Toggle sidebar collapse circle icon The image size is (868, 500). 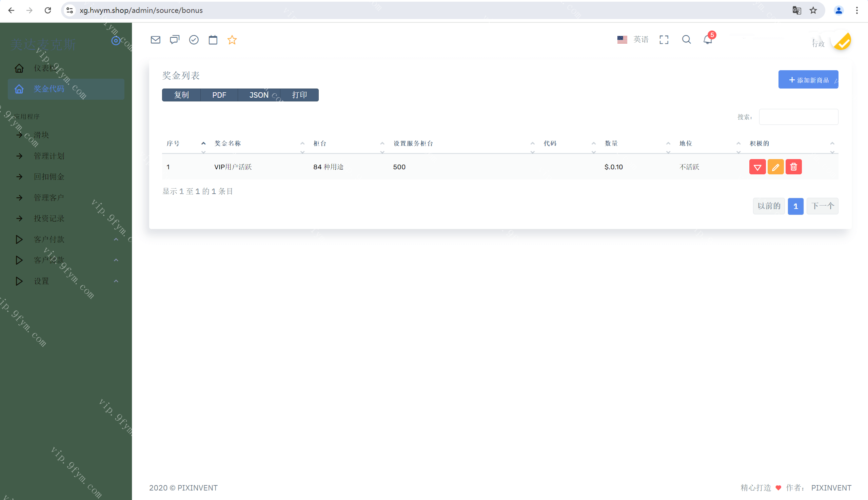pos(116,41)
